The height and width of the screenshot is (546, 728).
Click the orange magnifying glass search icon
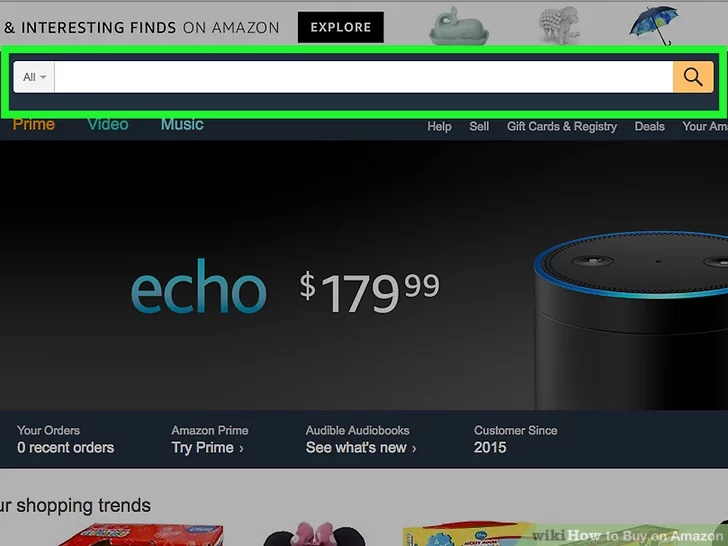click(693, 77)
